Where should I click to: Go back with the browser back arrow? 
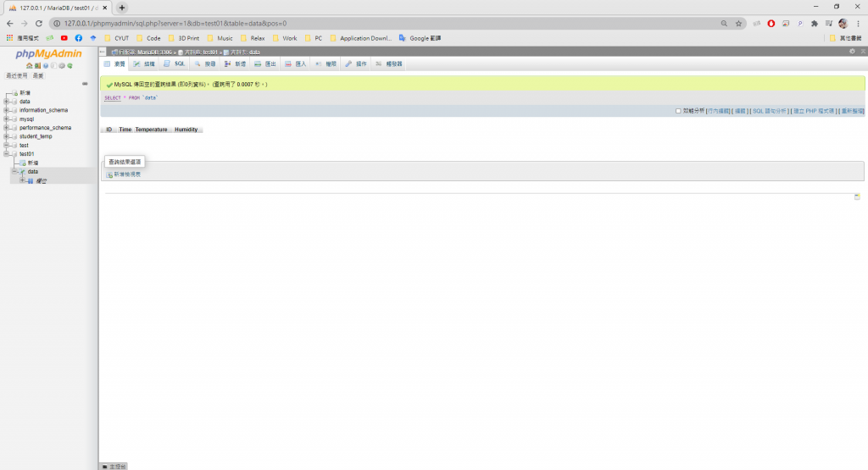(10, 23)
